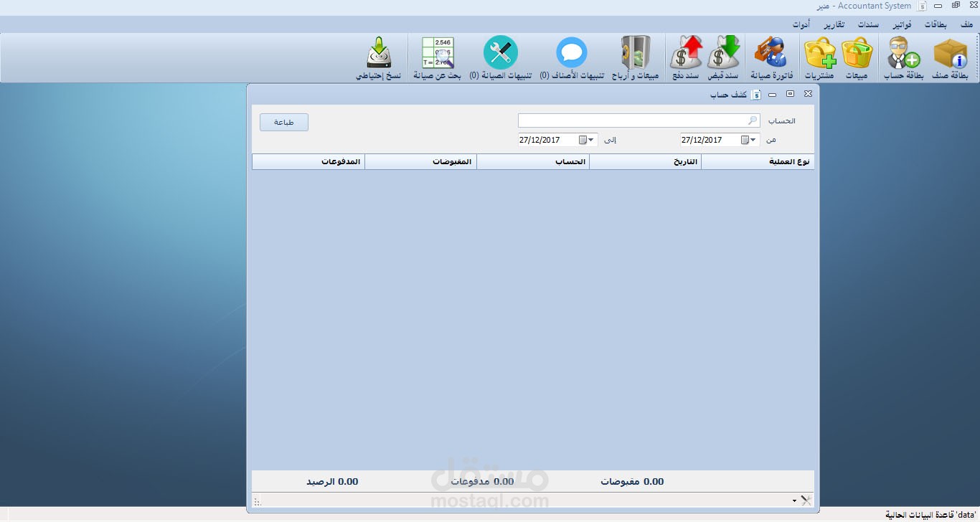Open the سند قبض receipt voucher icon
Screen dimensions: 980x522
point(723,58)
